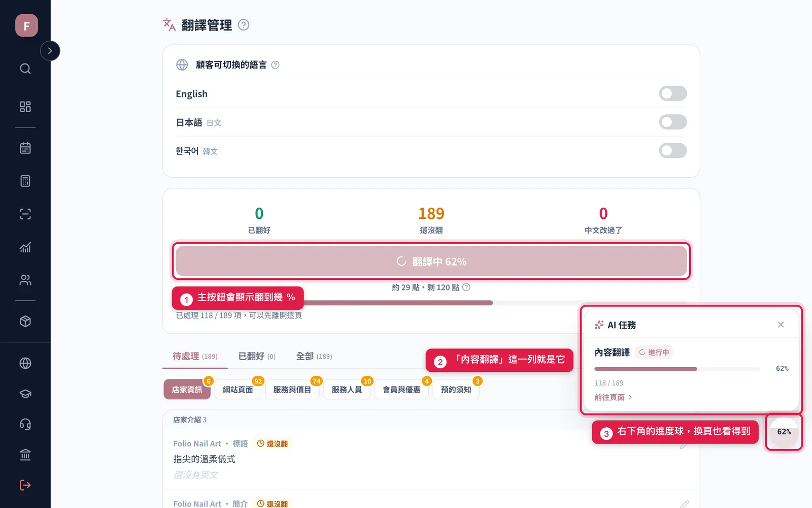Click the translation progress bar under the main button

pos(431,303)
